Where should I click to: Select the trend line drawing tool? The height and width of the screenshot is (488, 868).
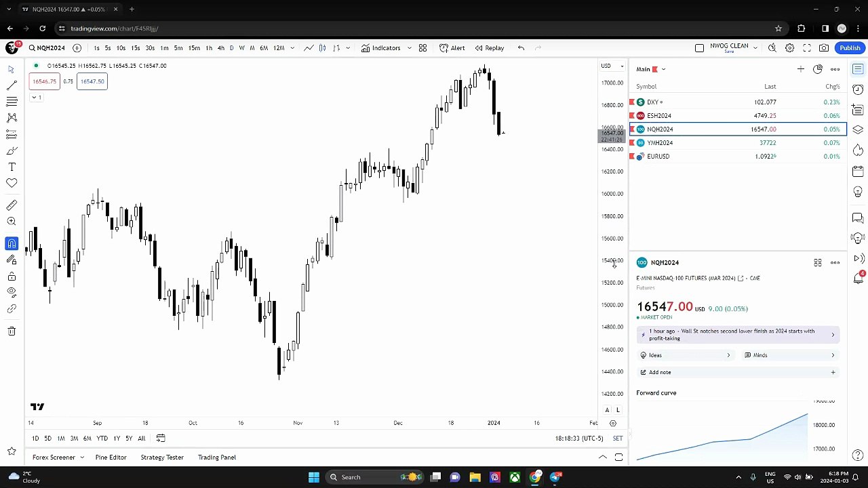[x=12, y=85]
